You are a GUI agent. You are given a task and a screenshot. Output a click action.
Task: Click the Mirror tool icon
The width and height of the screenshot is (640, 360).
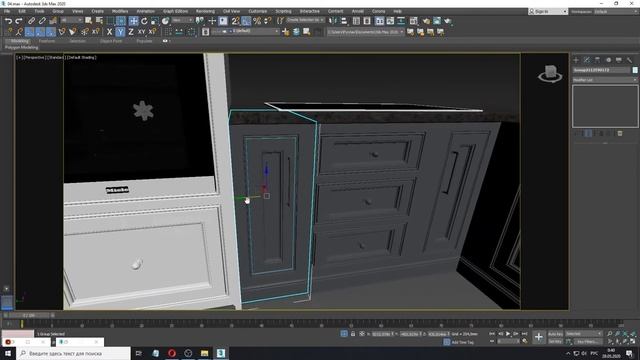pos(333,20)
